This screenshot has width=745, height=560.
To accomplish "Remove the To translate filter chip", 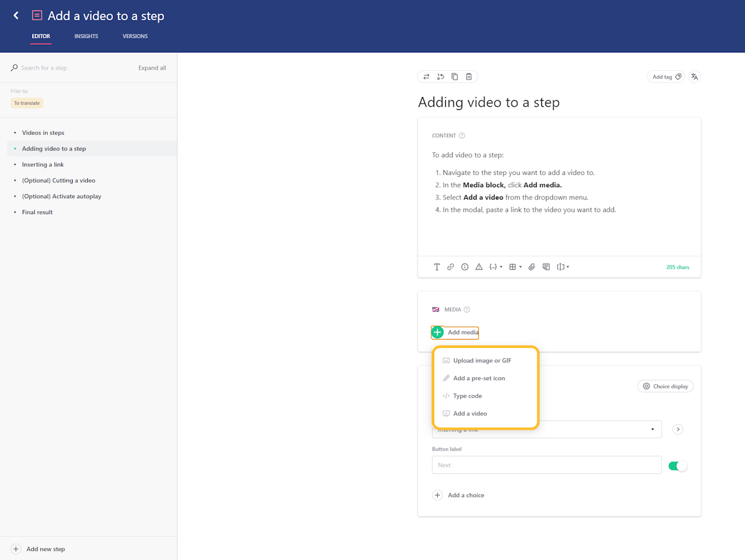I will pos(27,103).
